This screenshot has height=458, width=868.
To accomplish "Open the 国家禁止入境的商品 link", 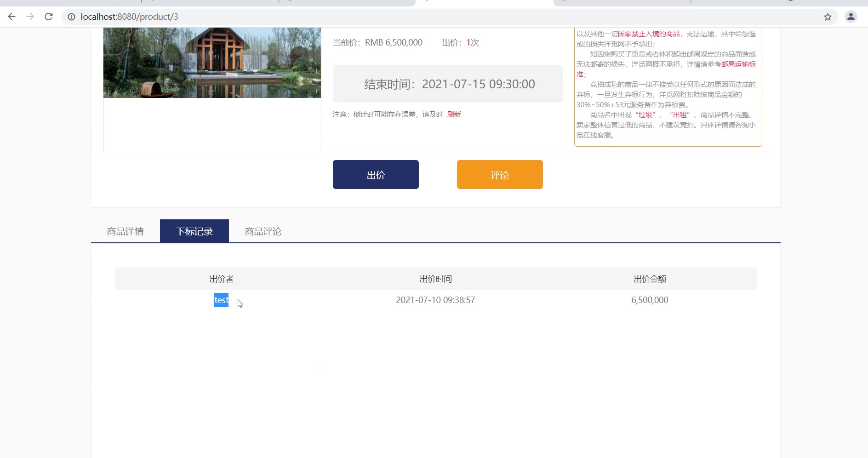I will 648,34.
